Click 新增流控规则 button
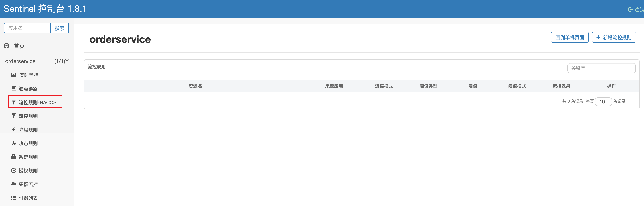This screenshot has width=644, height=206. [614, 37]
